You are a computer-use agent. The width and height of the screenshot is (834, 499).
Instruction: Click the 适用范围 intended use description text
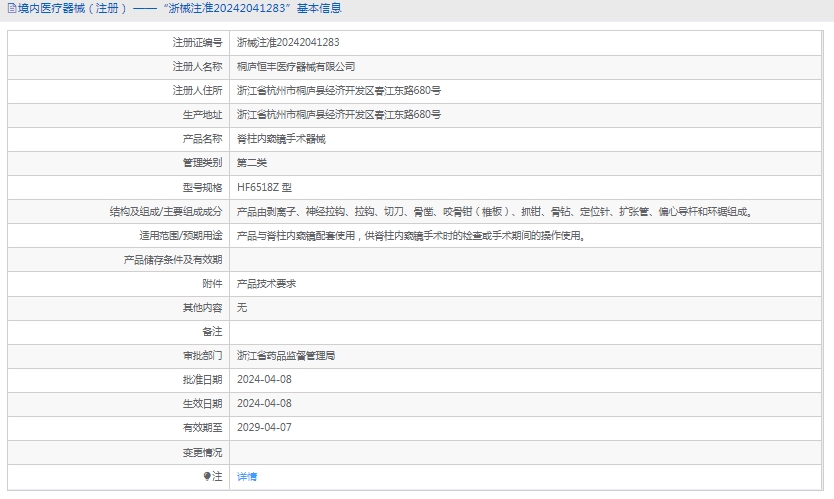(x=410, y=236)
